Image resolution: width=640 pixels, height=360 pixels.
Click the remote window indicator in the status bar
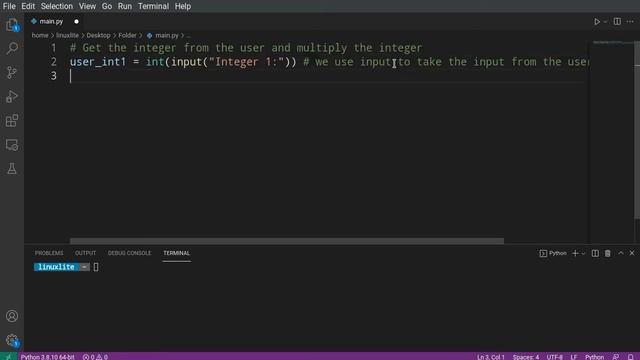click(x=8, y=357)
